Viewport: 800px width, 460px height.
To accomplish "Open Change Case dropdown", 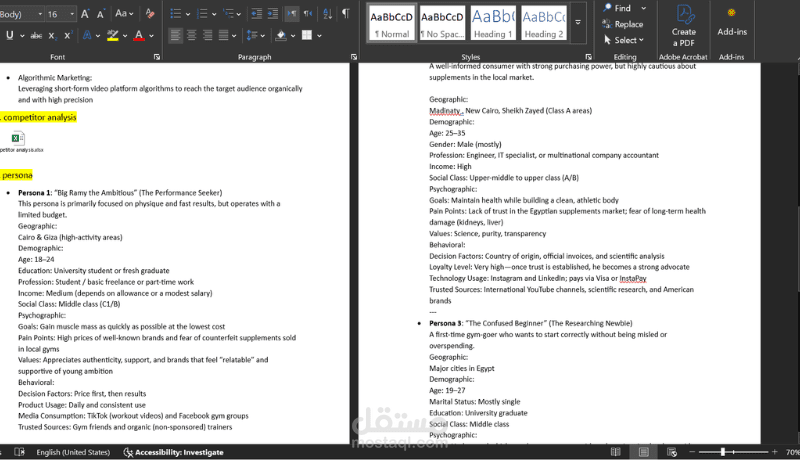I will (x=124, y=14).
